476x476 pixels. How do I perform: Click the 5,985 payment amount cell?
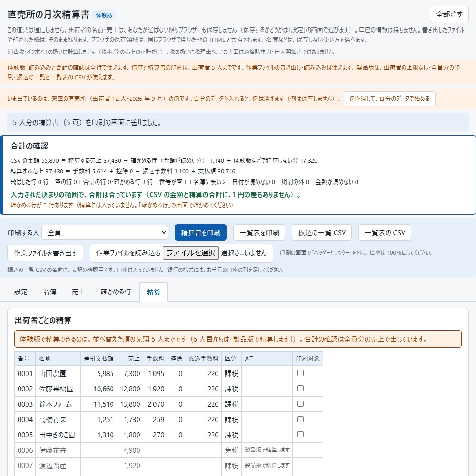(x=99, y=373)
